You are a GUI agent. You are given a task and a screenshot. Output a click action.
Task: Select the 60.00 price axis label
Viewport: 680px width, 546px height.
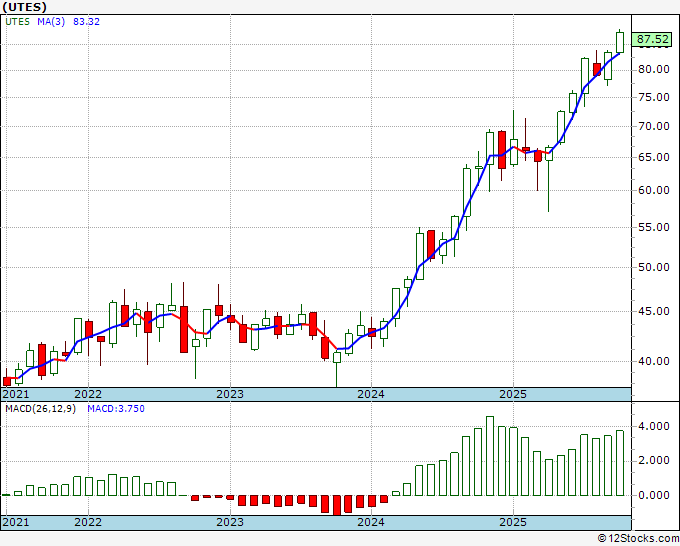654,190
